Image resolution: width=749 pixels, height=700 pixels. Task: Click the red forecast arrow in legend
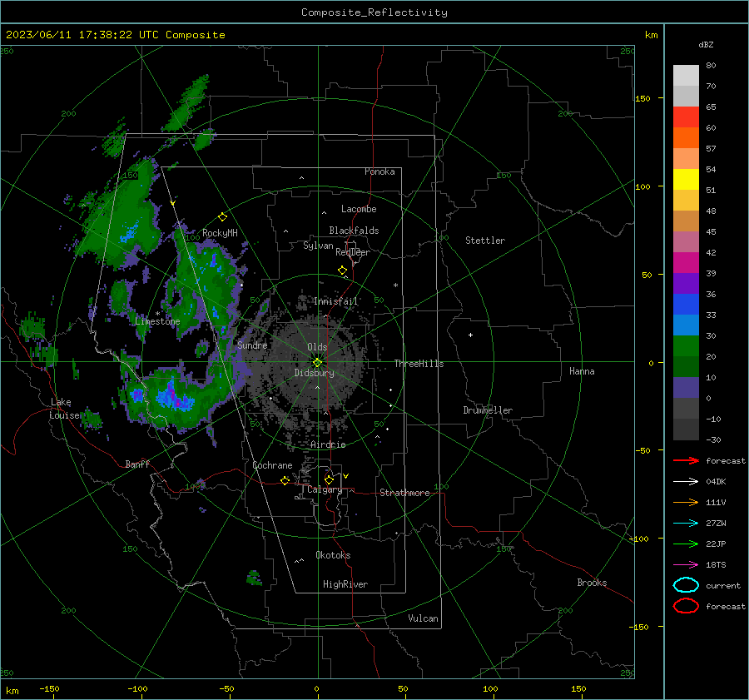686,460
